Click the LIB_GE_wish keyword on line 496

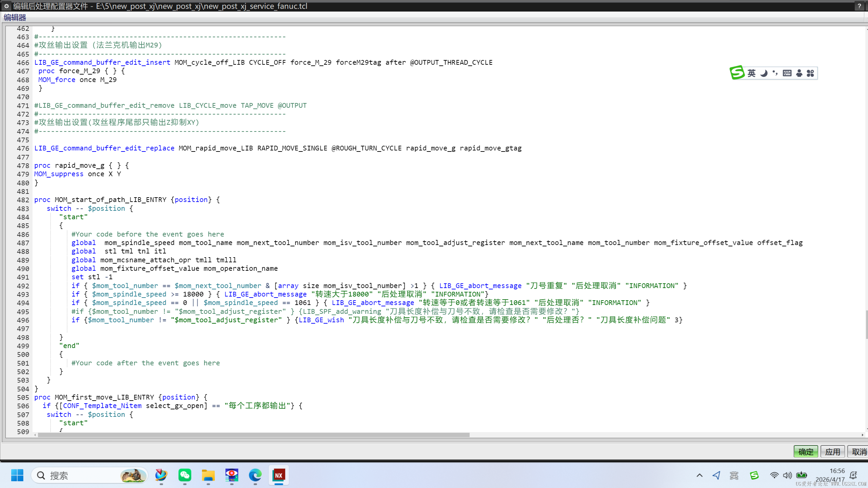pyautogui.click(x=321, y=320)
